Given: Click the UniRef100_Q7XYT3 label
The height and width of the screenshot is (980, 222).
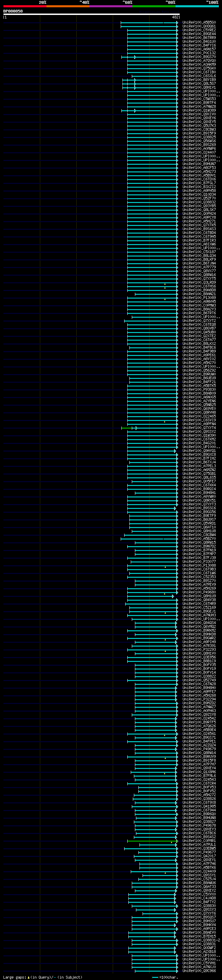Looking at the screenshot, I should point(199,504).
